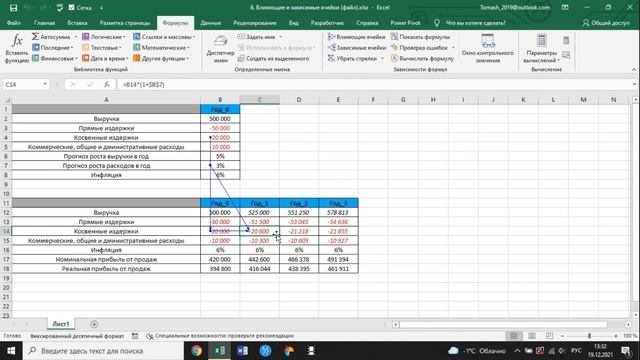Toggle the Сетка checkbox
This screenshot has width=640, height=360.
(x=72, y=8)
